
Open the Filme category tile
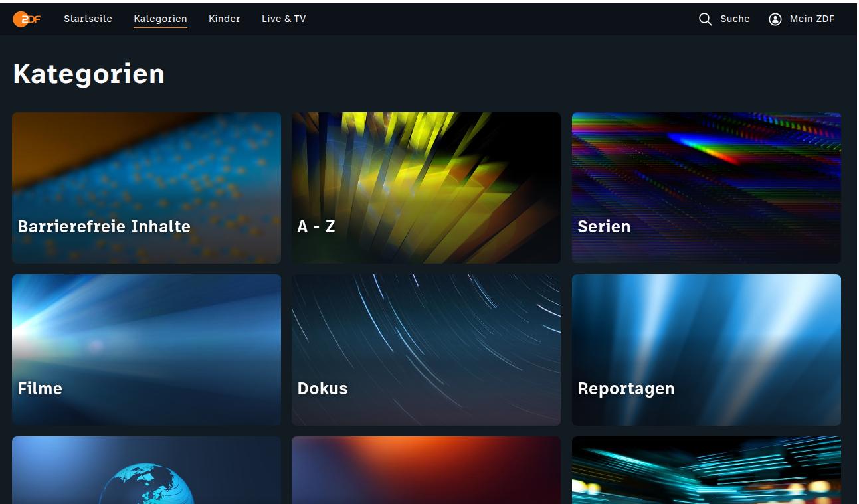pyautogui.click(x=146, y=350)
